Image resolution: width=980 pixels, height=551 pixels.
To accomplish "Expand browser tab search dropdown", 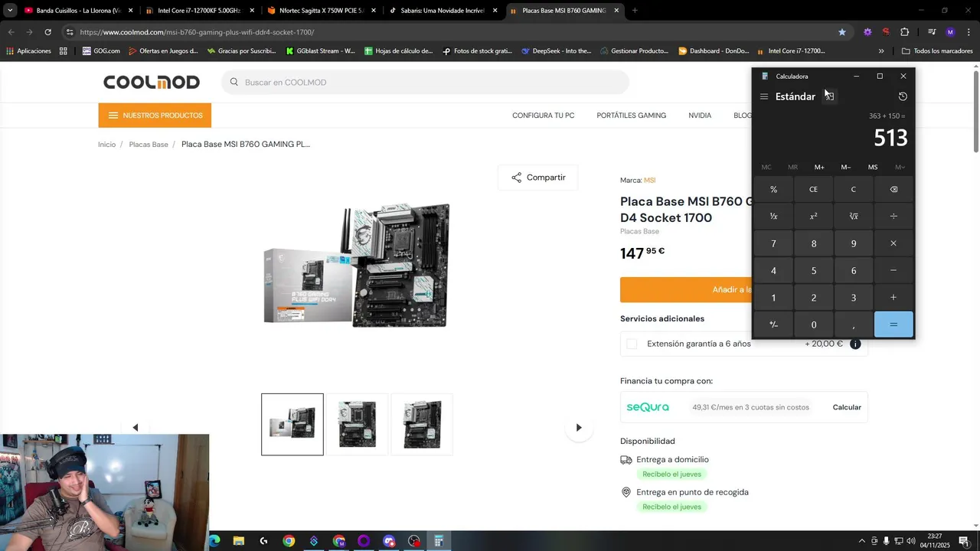I will [x=9, y=11].
